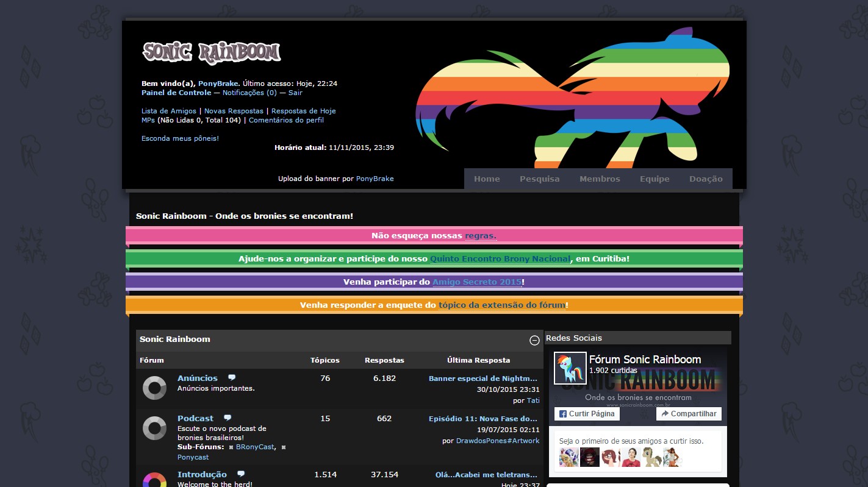Viewport: 868px width, 487px height.
Task: Open Respostas de Hoje link
Action: (303, 111)
